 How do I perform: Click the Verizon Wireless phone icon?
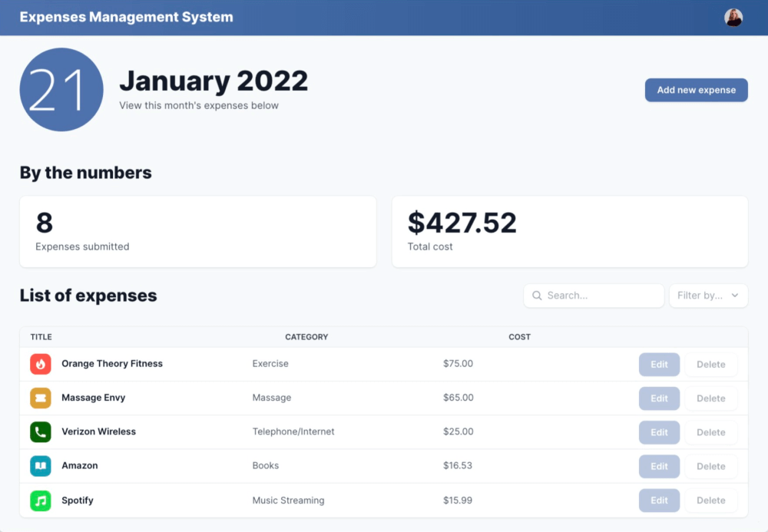pyautogui.click(x=41, y=432)
